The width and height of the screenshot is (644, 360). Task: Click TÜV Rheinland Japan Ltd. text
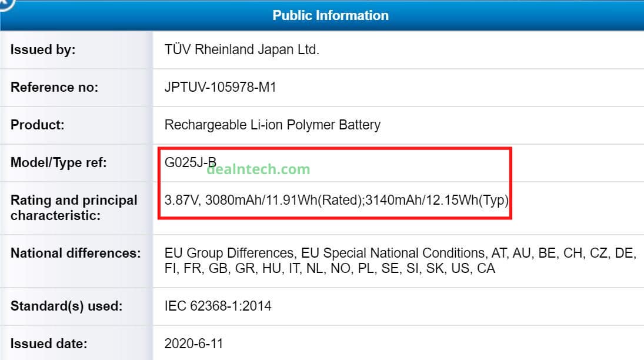tap(242, 49)
